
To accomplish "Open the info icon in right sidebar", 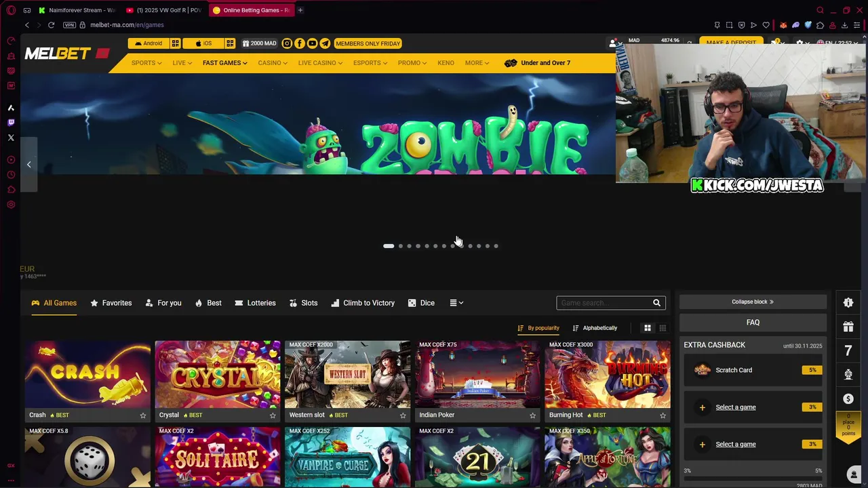I will coord(848,303).
